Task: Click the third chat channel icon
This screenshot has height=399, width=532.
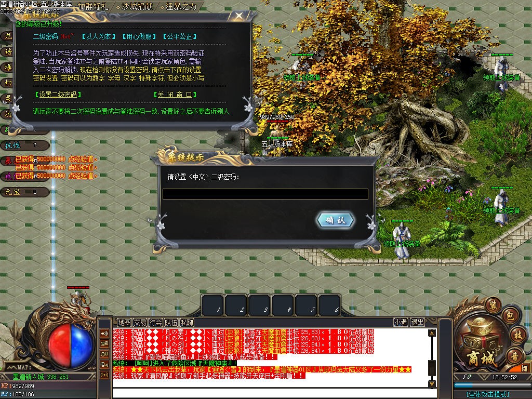Action: [x=104, y=354]
